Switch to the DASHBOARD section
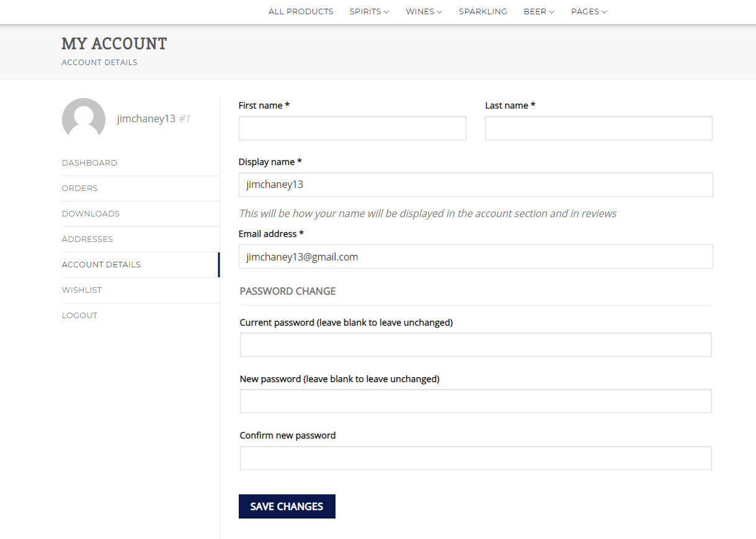The image size is (756, 539). 89,163
